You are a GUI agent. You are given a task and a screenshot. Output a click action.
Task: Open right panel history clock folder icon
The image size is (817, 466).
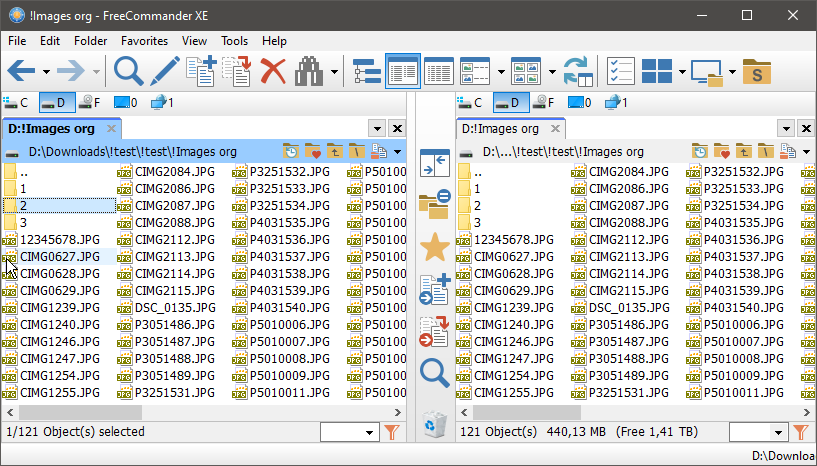(700, 151)
